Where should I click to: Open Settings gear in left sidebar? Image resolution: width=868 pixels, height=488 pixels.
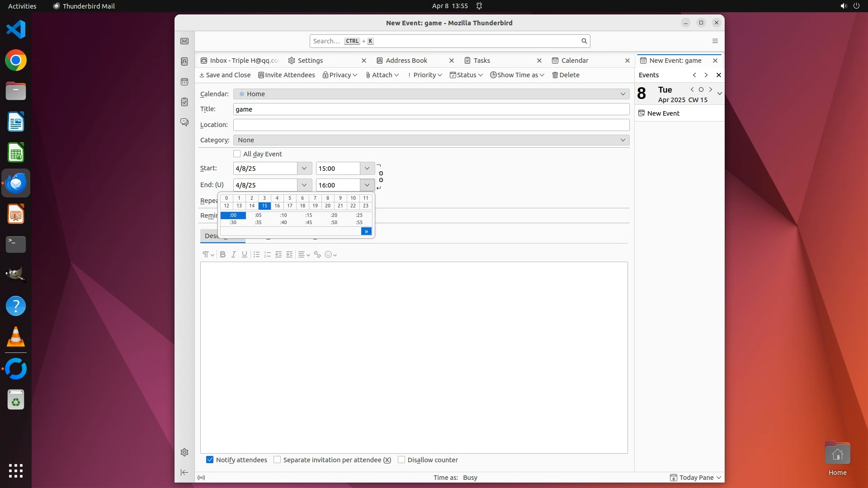click(184, 452)
